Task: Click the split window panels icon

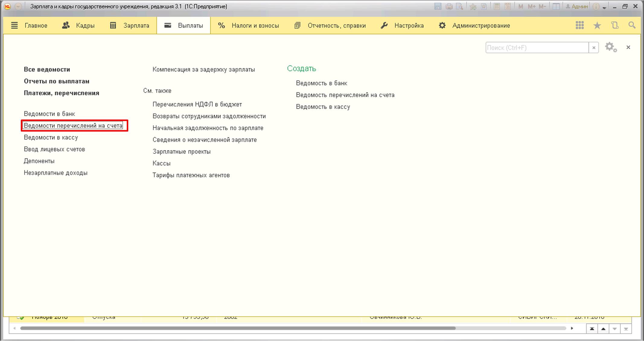Action: tap(556, 6)
